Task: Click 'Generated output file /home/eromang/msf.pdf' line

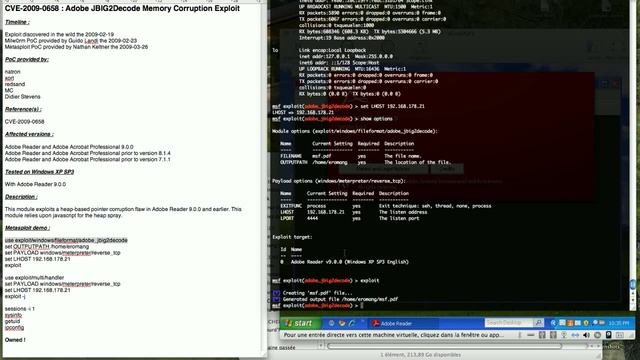Action: (340, 299)
